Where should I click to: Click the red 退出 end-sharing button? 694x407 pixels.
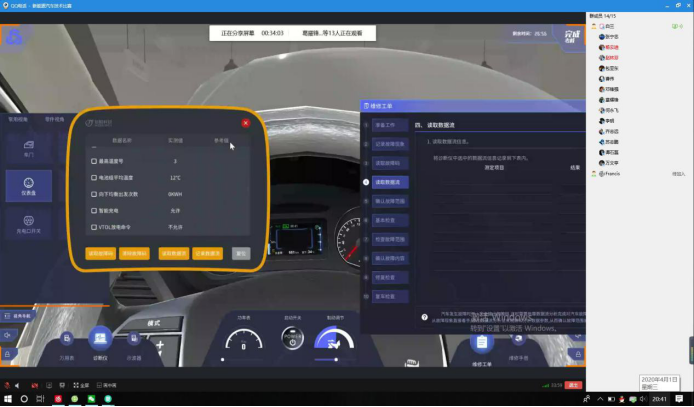(572, 385)
